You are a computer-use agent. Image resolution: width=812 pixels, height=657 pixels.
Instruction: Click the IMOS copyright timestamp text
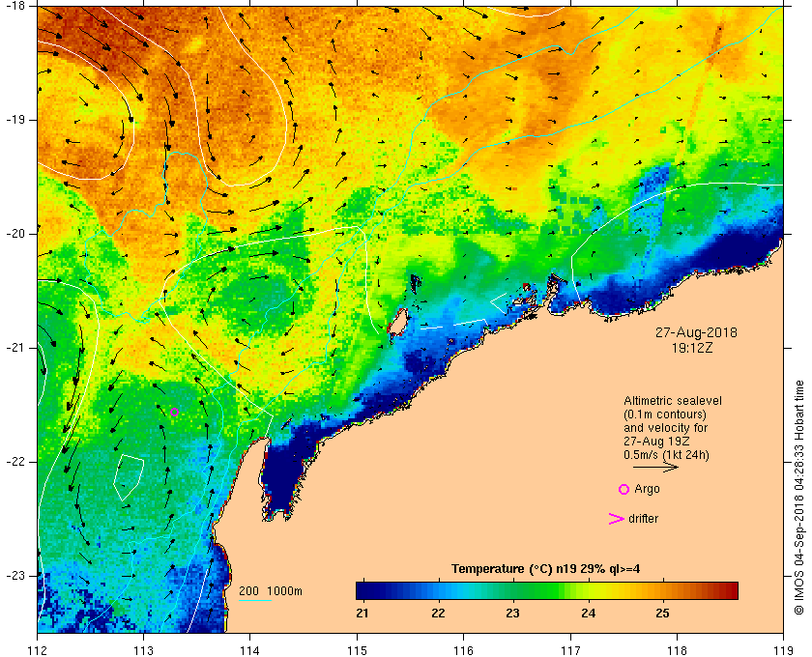[799, 498]
